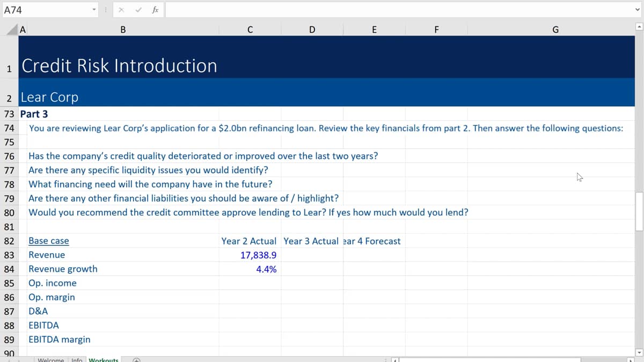Click the EBITDA label in row 88

click(43, 325)
